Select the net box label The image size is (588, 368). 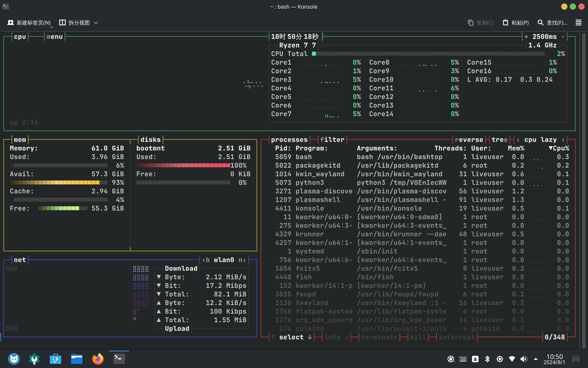(20, 260)
